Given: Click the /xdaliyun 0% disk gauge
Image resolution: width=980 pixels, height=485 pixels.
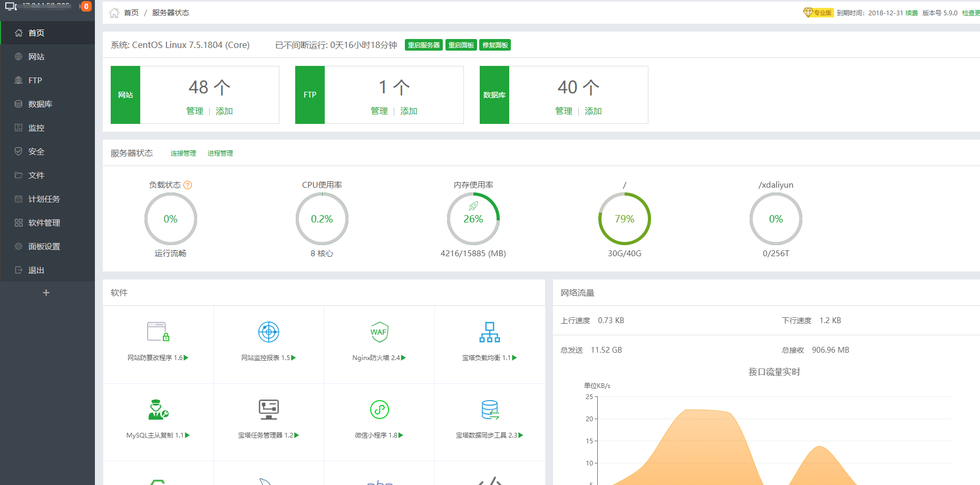Looking at the screenshot, I should tap(776, 219).
